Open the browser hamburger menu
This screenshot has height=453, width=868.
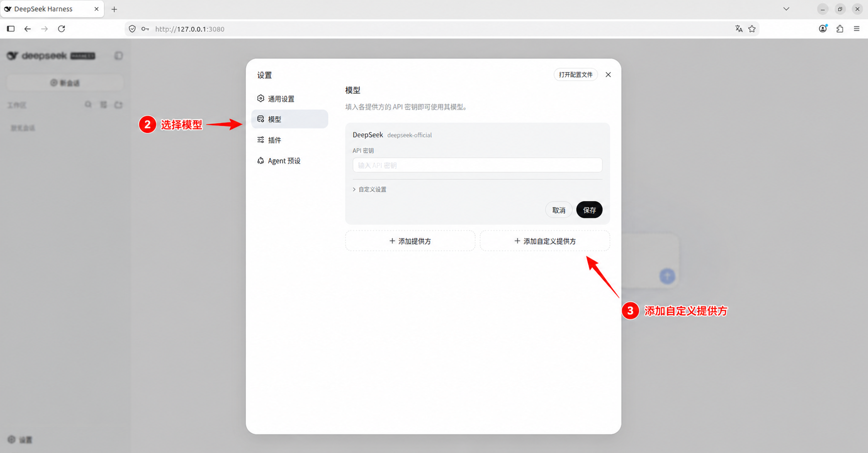(857, 29)
